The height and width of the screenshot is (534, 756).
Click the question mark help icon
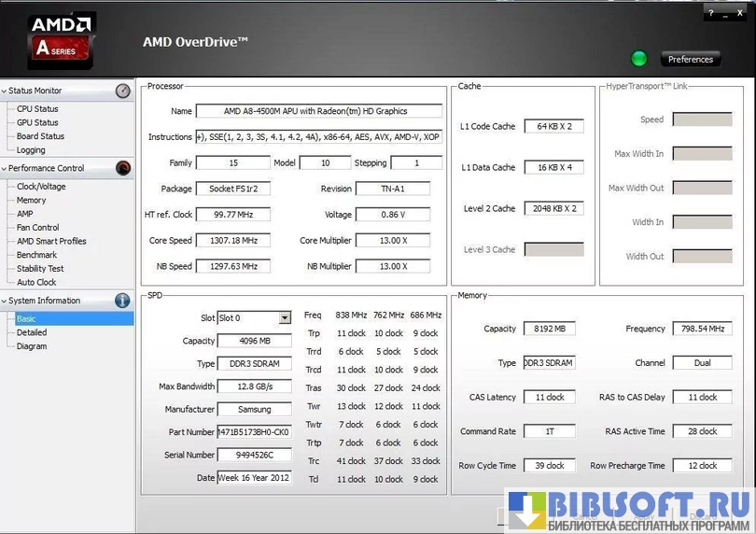[712, 12]
